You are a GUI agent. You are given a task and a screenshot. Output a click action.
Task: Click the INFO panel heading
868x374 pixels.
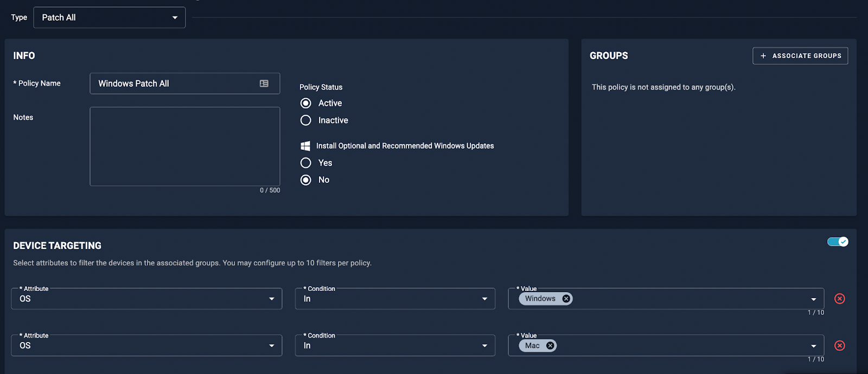point(24,55)
